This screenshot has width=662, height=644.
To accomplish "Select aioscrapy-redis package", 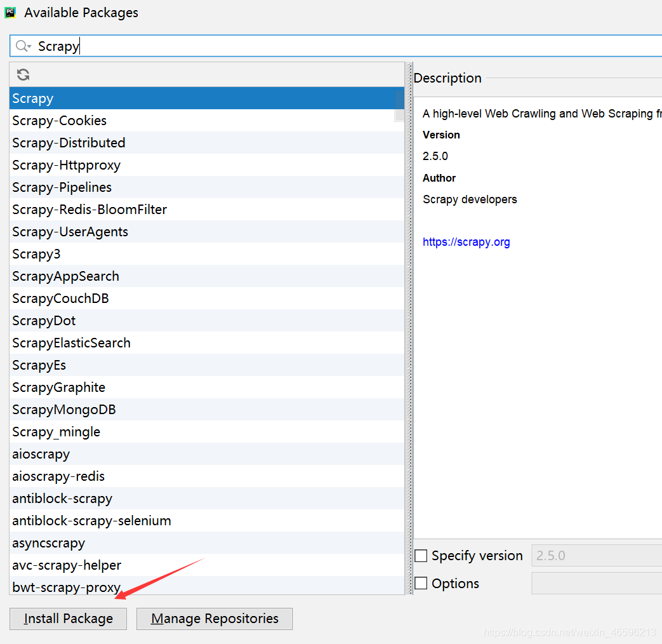I will coord(207,476).
